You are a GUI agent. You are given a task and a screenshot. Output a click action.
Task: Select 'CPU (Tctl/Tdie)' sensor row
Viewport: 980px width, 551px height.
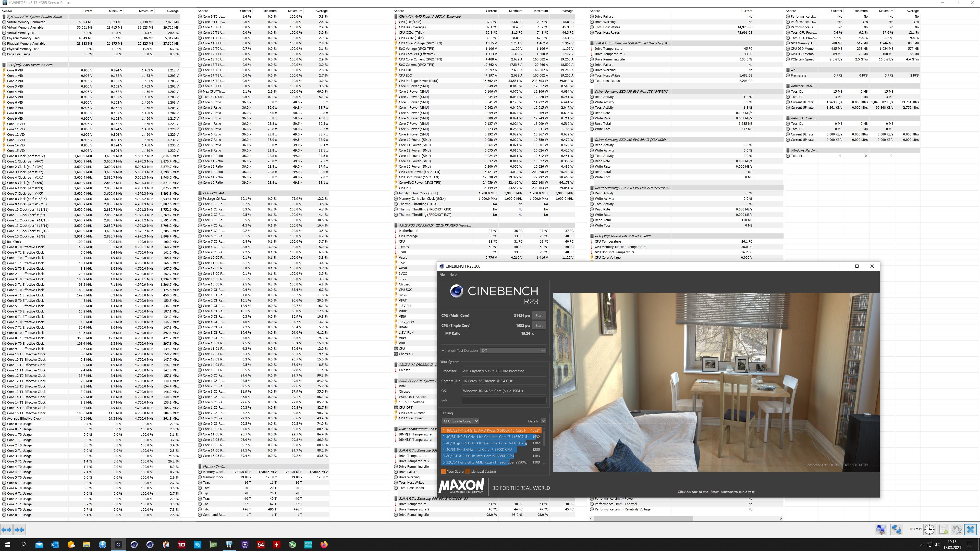pyautogui.click(x=484, y=22)
